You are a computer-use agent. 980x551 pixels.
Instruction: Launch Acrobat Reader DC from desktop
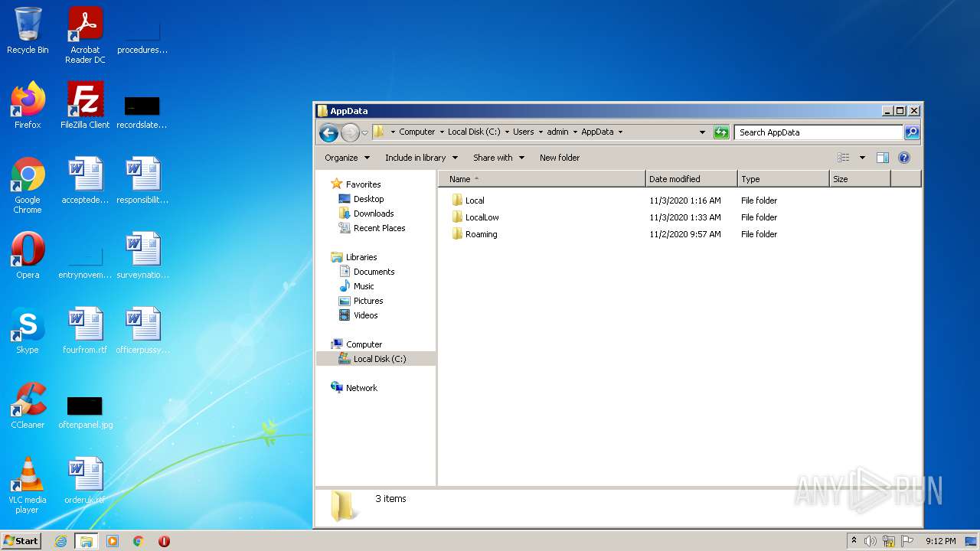pyautogui.click(x=85, y=35)
